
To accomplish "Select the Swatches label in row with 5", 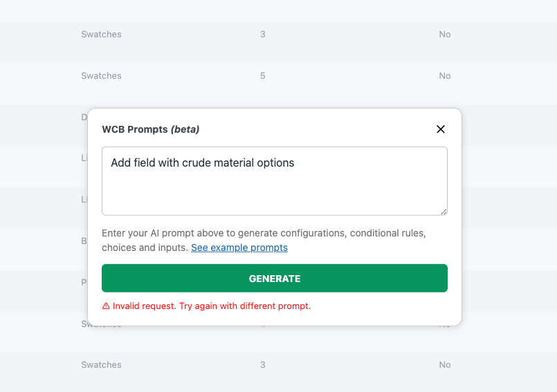I will [x=101, y=76].
